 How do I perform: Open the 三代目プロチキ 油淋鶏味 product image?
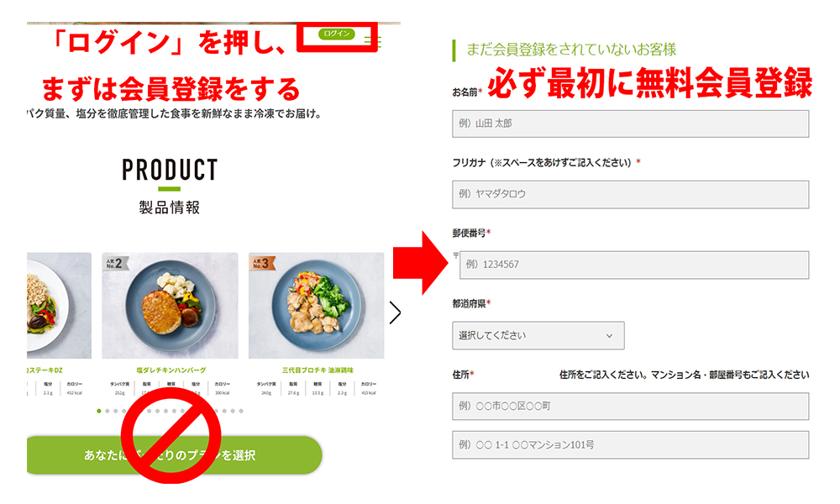pyautogui.click(x=317, y=306)
